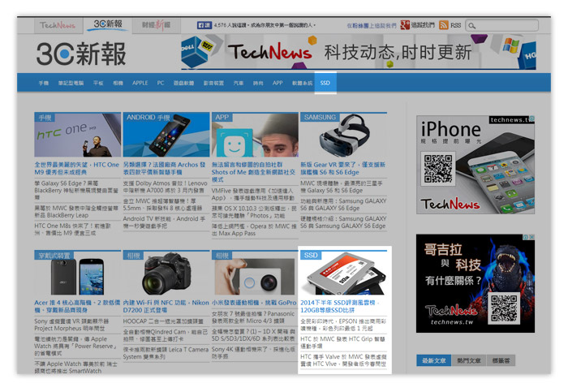This screenshot has width=568, height=392.
Task: Open the PC navigation menu item
Action: pos(161,83)
